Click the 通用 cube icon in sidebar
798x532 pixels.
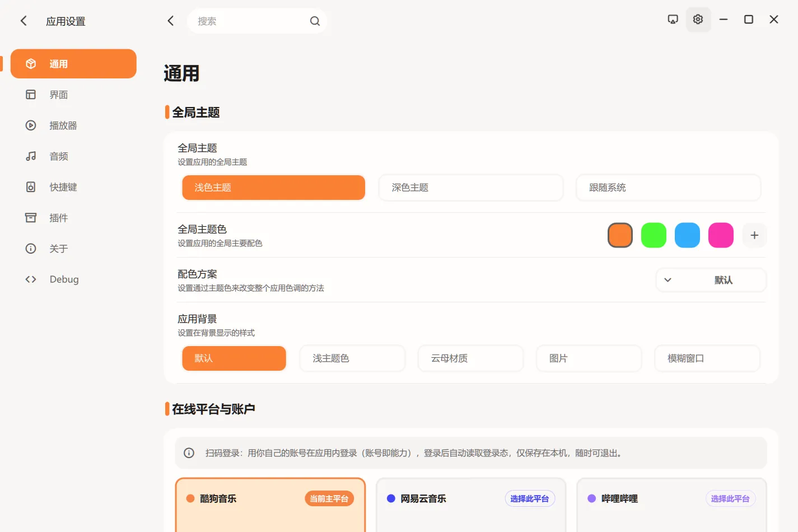(31, 64)
